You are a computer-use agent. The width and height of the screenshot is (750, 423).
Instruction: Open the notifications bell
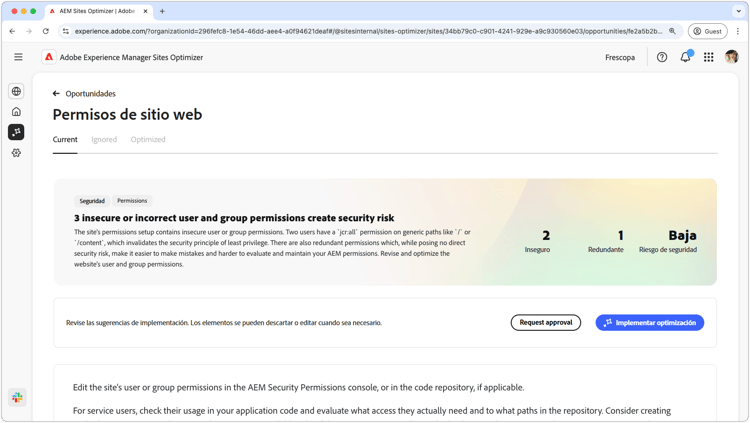click(685, 57)
